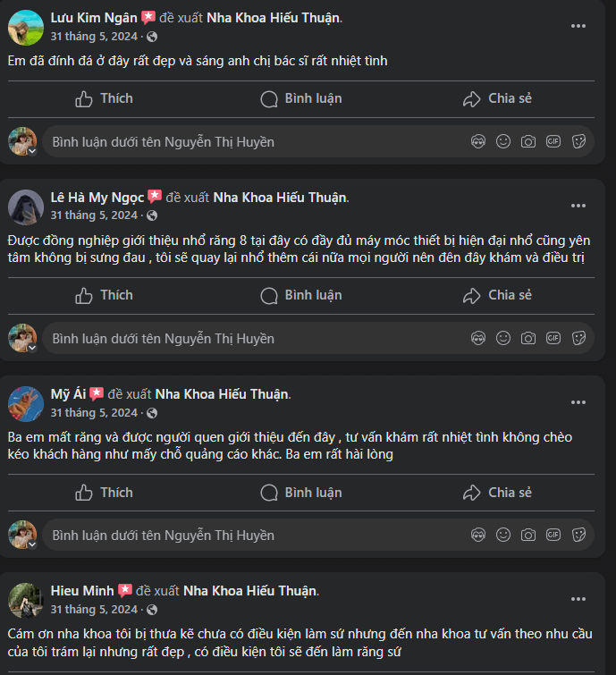Switch commenting identity under Lê Hà My Ngọc's post
616x675 pixels.
(23, 338)
